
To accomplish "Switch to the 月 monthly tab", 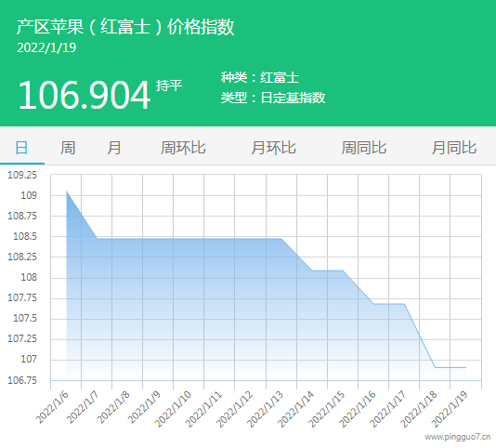I will pos(114,148).
